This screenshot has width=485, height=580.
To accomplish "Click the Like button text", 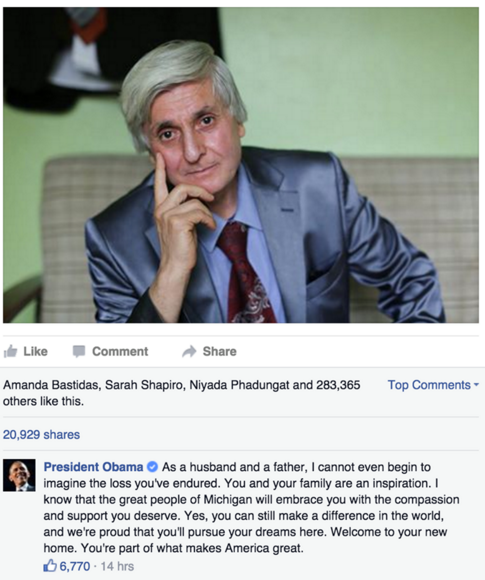I will coord(36,351).
